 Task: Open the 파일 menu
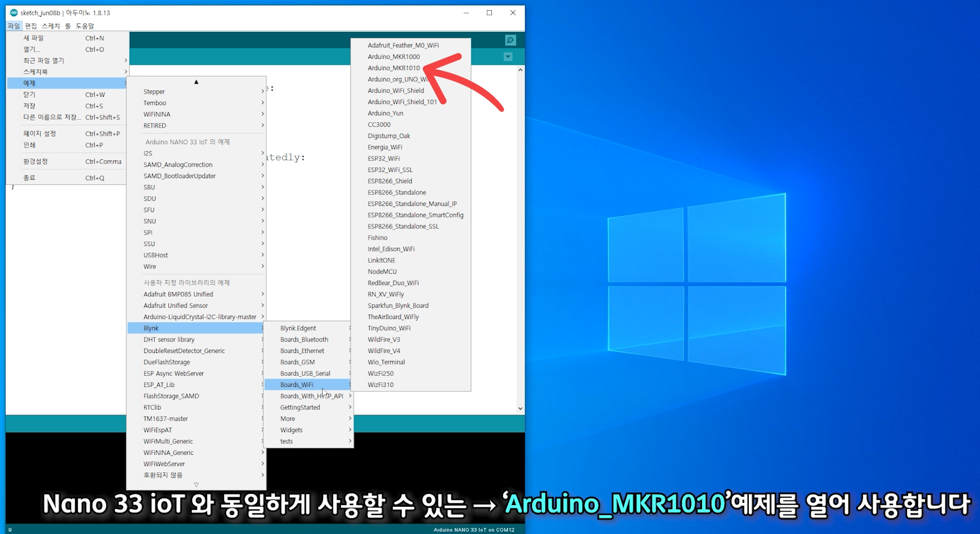click(14, 26)
